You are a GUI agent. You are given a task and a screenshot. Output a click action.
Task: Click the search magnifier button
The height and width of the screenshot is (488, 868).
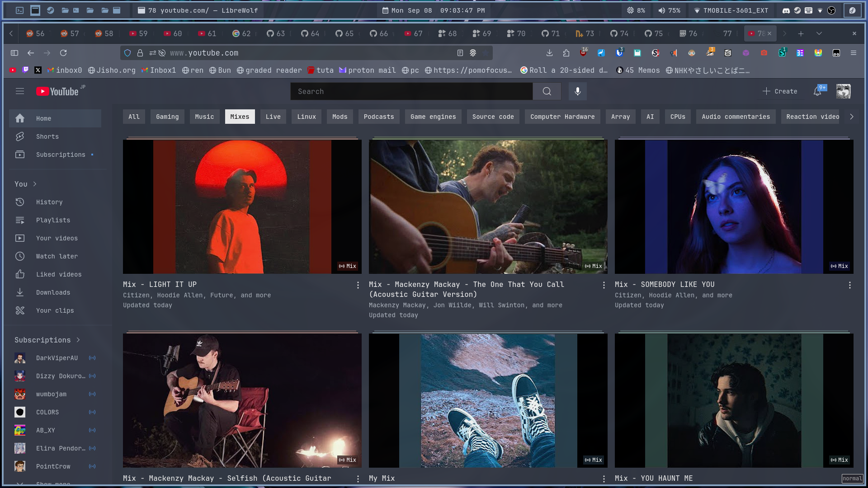click(547, 91)
